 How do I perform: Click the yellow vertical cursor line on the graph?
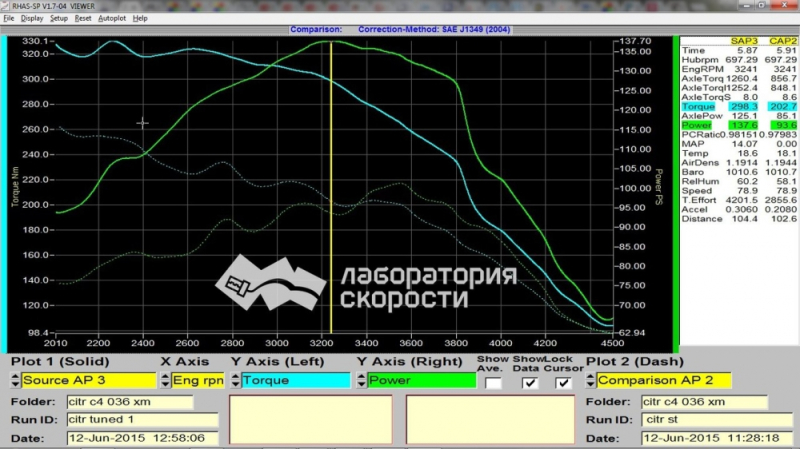(x=331, y=187)
